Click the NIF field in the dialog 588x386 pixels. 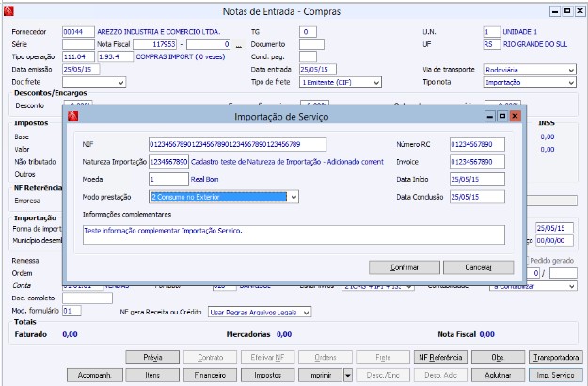point(237,144)
